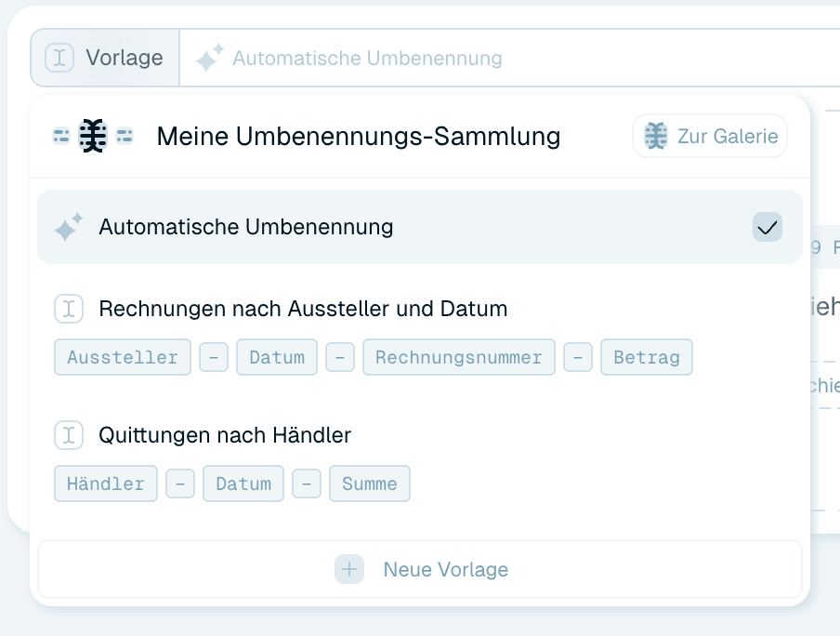Viewport: 840px width, 636px height.
Task: Select the Automatische Umbenennung list entry
Action: pos(420,227)
